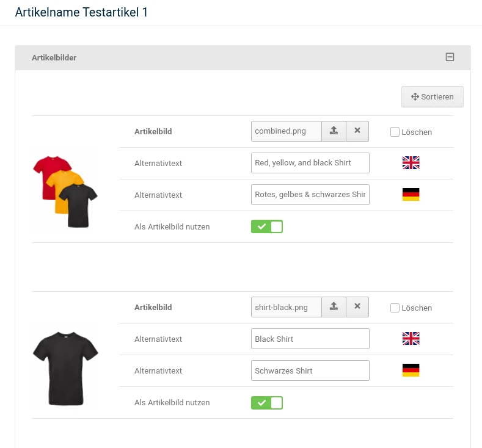Click the combined.png filename field
The image size is (482, 448).
tap(287, 131)
